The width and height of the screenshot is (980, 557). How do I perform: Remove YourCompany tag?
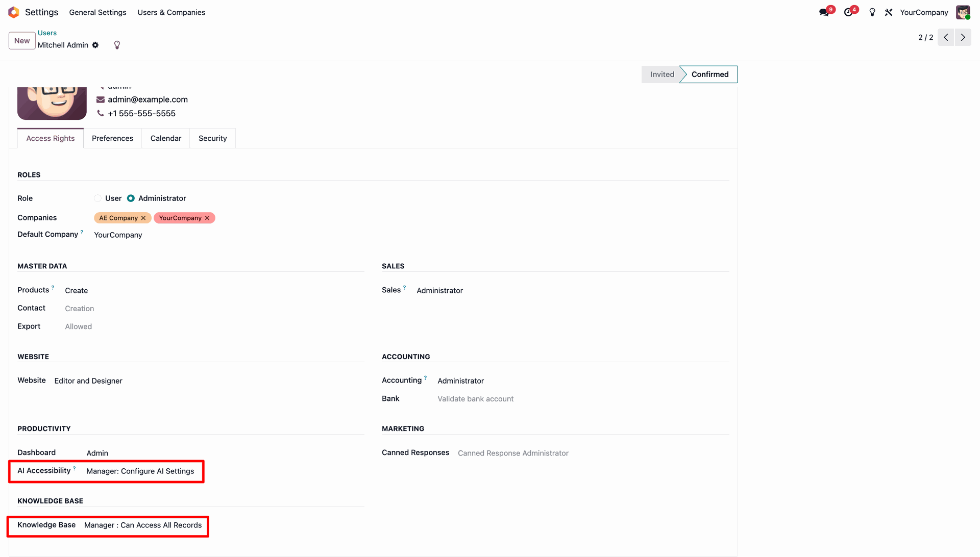[207, 218]
